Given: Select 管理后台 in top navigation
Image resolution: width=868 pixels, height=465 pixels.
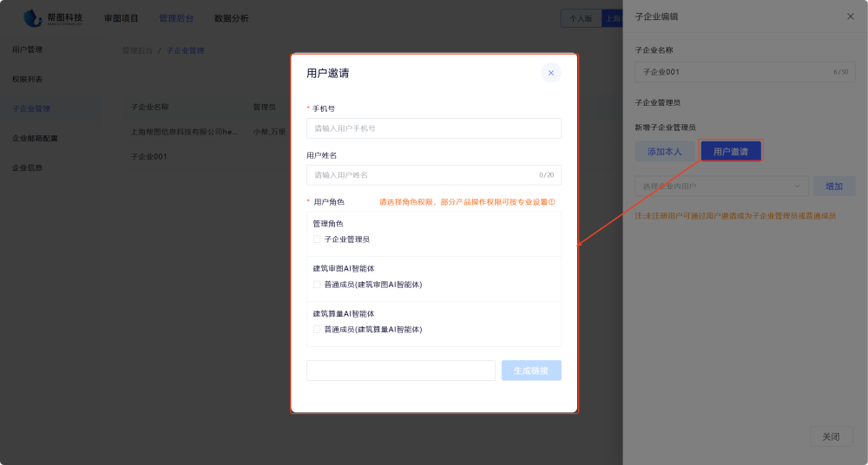Looking at the screenshot, I should point(176,18).
